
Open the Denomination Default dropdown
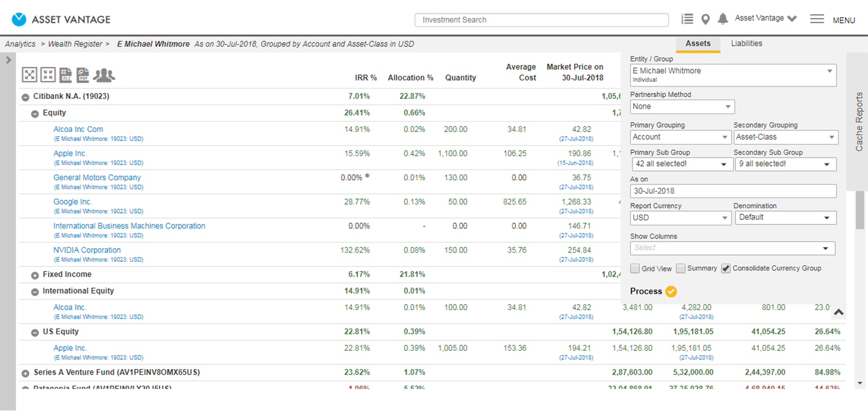pos(786,218)
